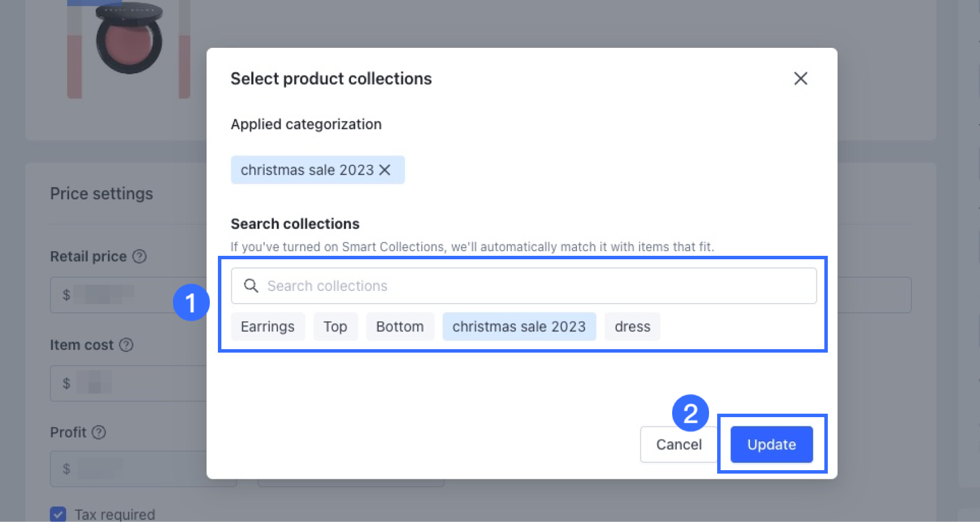The height and width of the screenshot is (522, 980).
Task: Open Retail price help tooltip icon
Action: (x=140, y=256)
